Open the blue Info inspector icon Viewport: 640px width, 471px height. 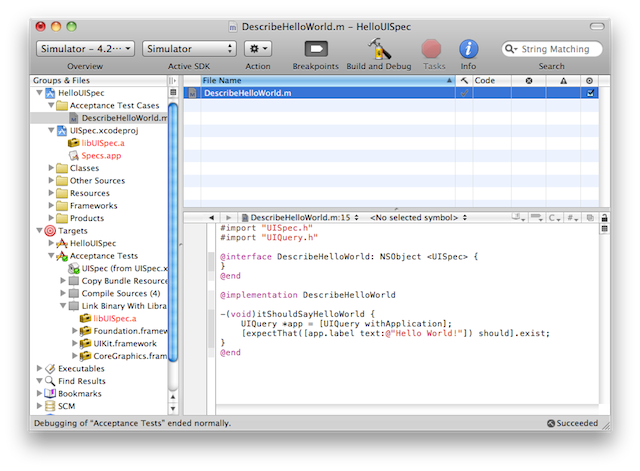point(469,49)
